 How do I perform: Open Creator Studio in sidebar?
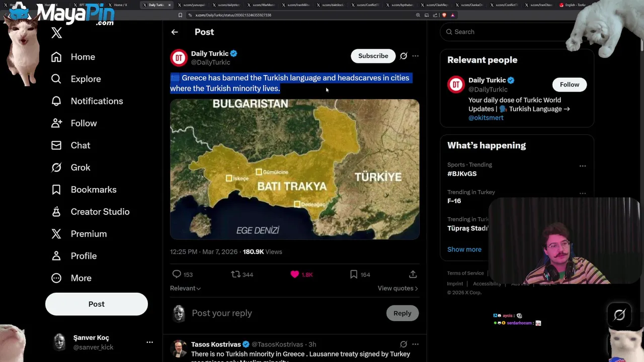click(x=90, y=212)
